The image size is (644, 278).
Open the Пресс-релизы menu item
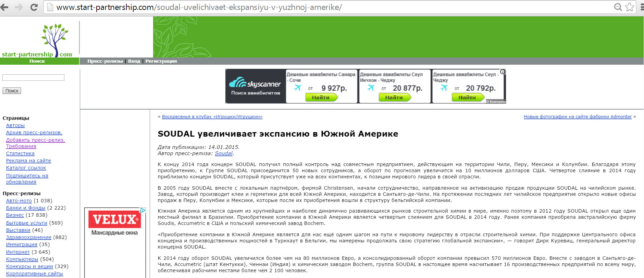105,61
